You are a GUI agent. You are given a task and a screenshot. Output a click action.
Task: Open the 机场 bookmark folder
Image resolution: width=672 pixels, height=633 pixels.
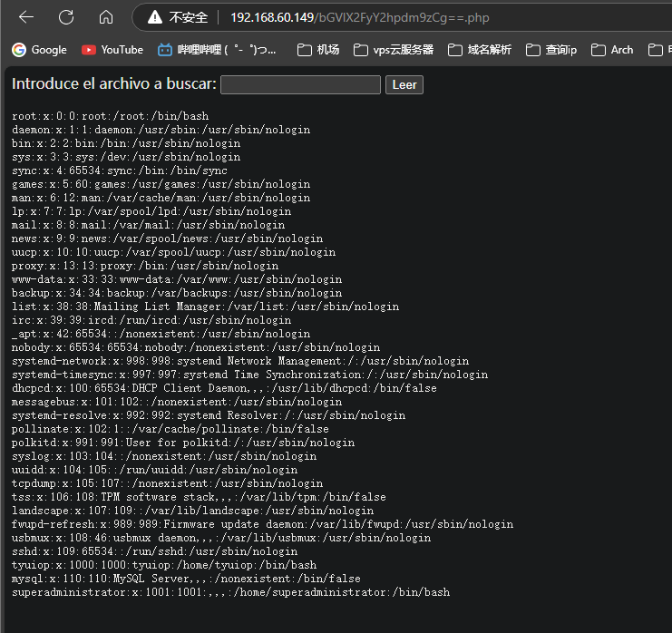point(318,50)
